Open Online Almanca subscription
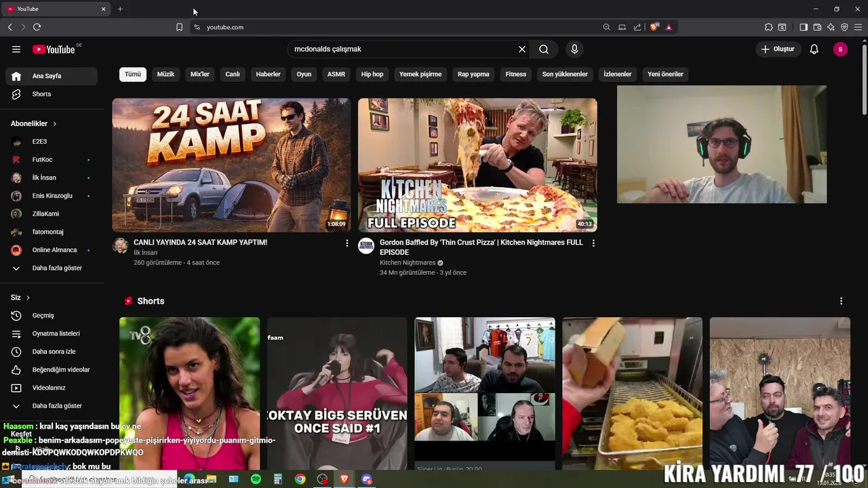Image resolution: width=868 pixels, height=488 pixels. [x=52, y=250]
